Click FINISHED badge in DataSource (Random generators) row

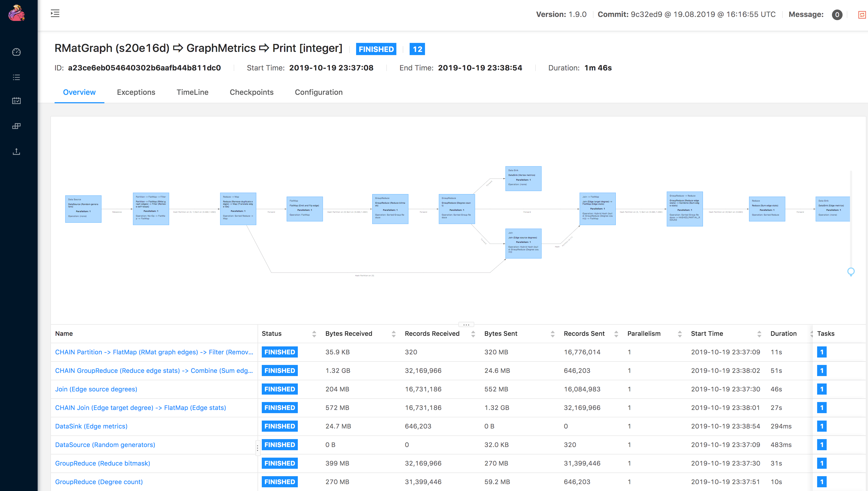(280, 445)
